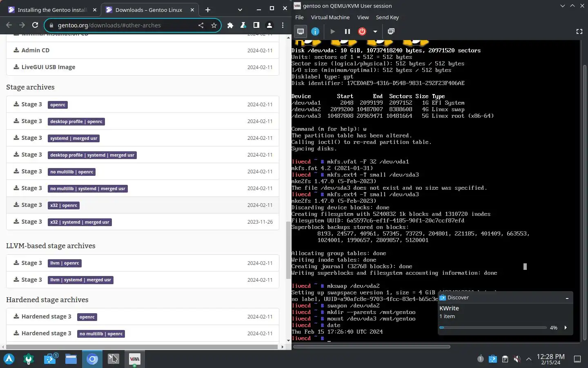Screen dimensions: 588x368
Task: Open View menu in VM window
Action: [363, 17]
